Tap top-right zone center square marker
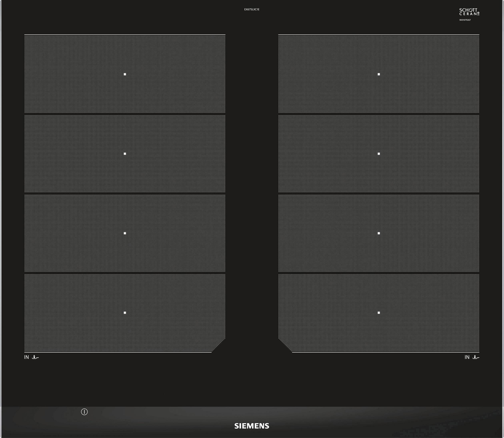 pos(379,74)
